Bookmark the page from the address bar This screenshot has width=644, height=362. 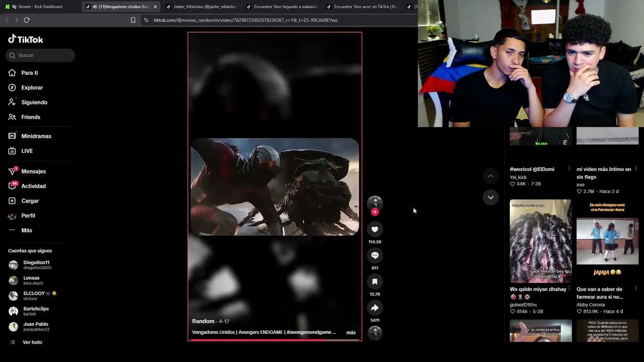[133, 20]
